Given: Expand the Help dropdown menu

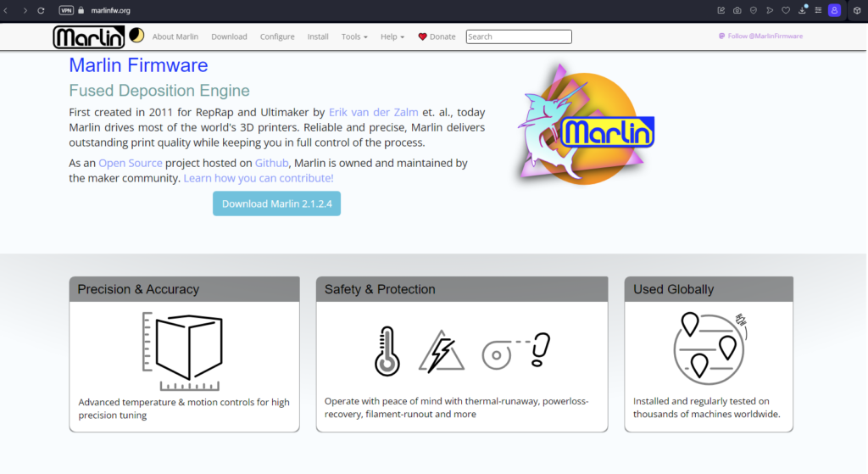Looking at the screenshot, I should 392,36.
